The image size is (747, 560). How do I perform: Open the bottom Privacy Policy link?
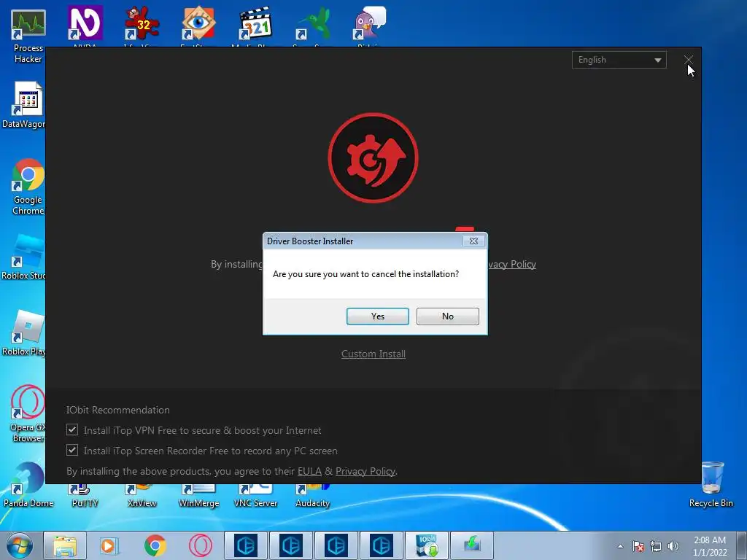[365, 471]
